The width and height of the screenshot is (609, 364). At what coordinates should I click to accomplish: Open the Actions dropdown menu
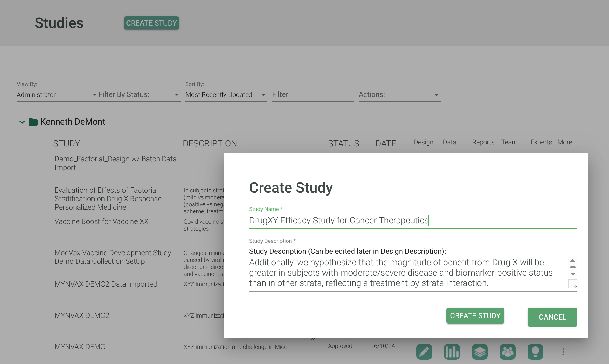click(399, 95)
